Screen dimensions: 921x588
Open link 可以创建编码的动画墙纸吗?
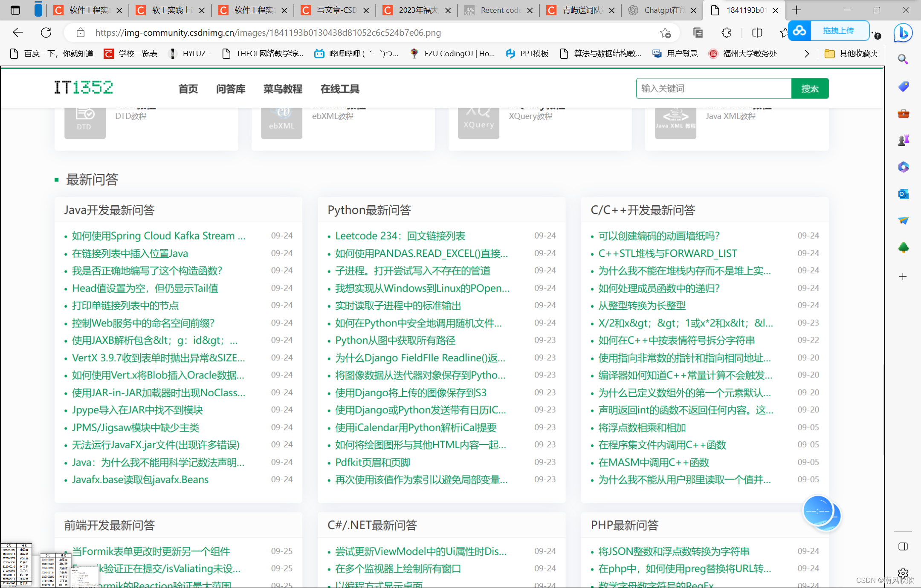click(659, 236)
